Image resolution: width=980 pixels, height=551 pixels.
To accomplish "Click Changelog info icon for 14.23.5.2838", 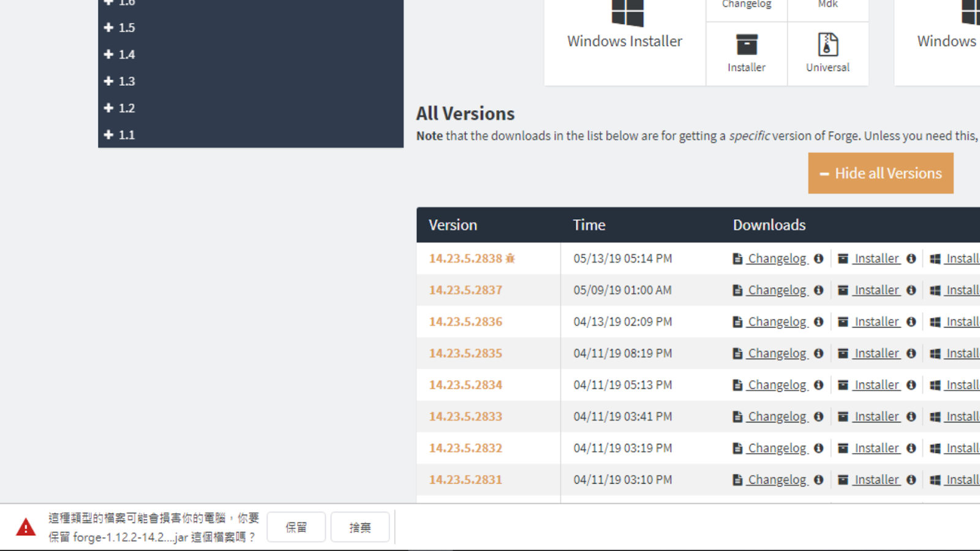I will (x=819, y=259).
